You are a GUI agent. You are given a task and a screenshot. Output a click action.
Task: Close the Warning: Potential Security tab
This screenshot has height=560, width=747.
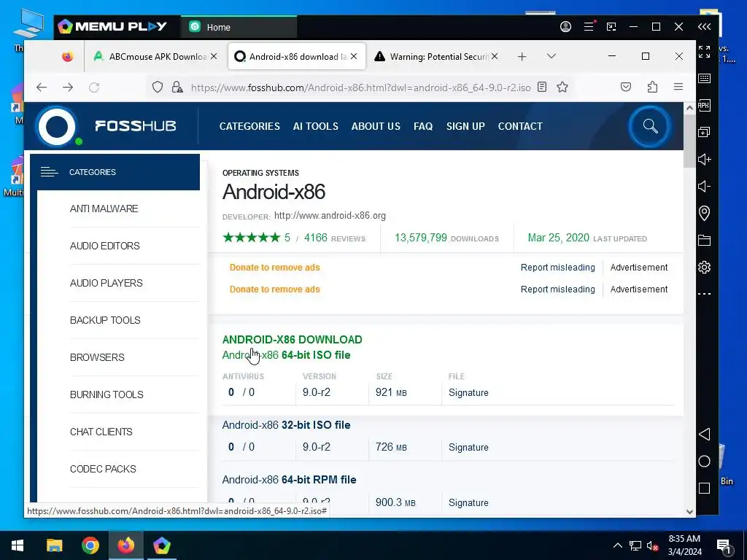tap(495, 56)
